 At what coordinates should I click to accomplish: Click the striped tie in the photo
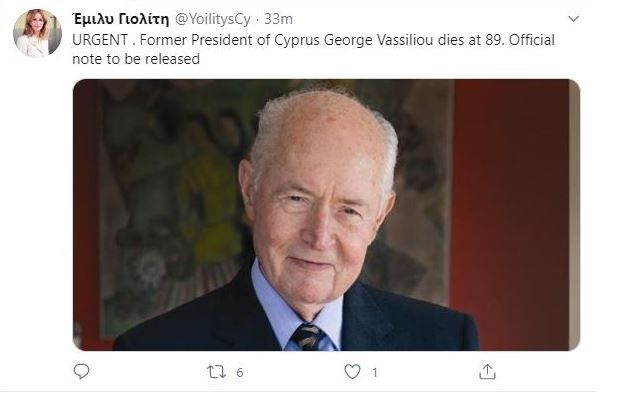tap(308, 337)
